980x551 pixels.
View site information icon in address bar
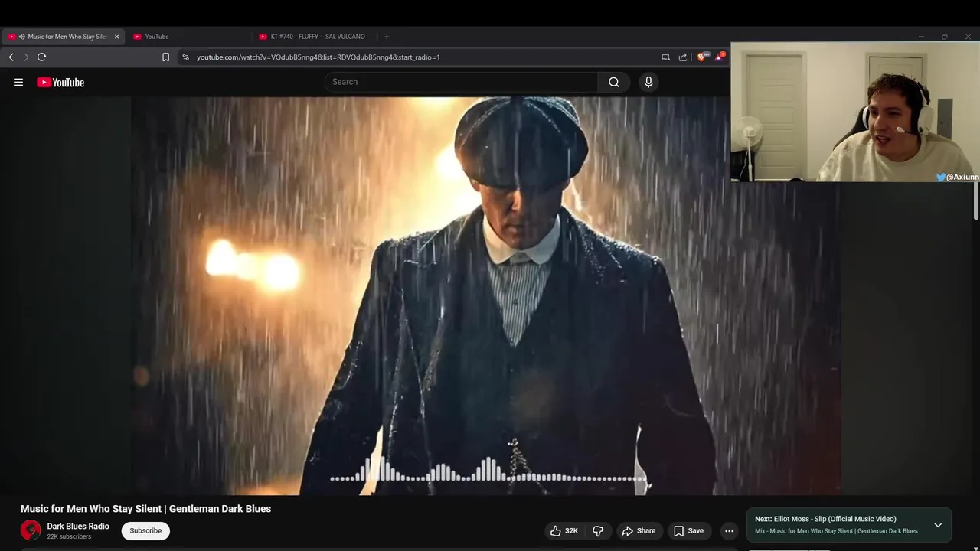(x=185, y=57)
